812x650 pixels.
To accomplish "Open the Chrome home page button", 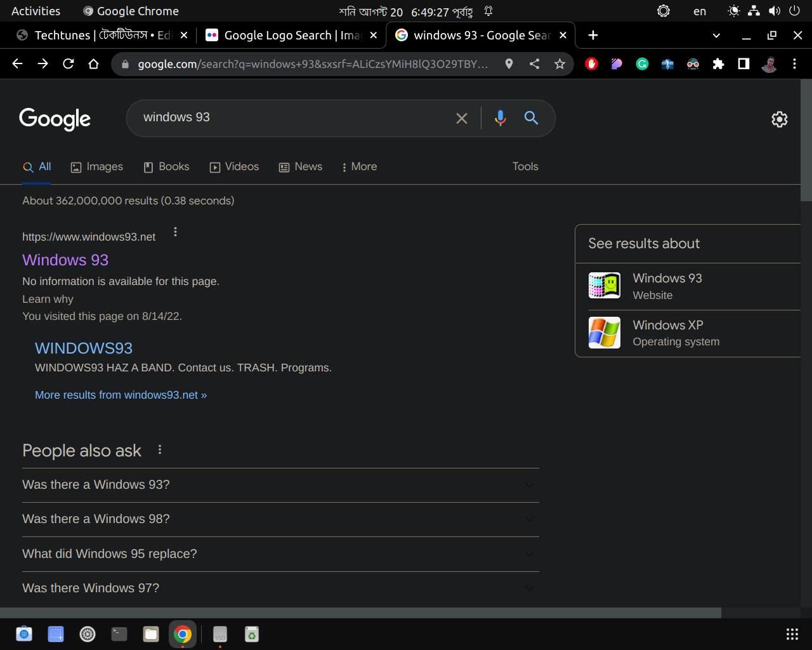I will pyautogui.click(x=94, y=63).
